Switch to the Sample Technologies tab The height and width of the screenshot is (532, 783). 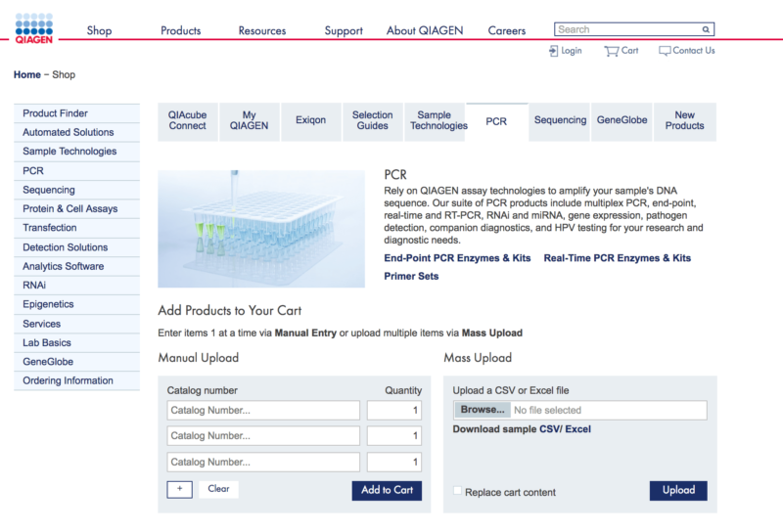435,122
